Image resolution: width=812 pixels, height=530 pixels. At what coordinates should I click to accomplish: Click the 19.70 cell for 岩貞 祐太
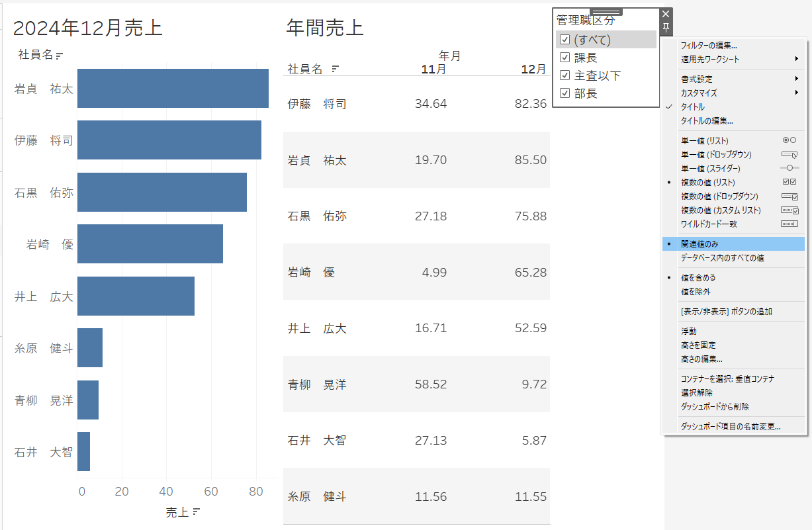coord(431,160)
